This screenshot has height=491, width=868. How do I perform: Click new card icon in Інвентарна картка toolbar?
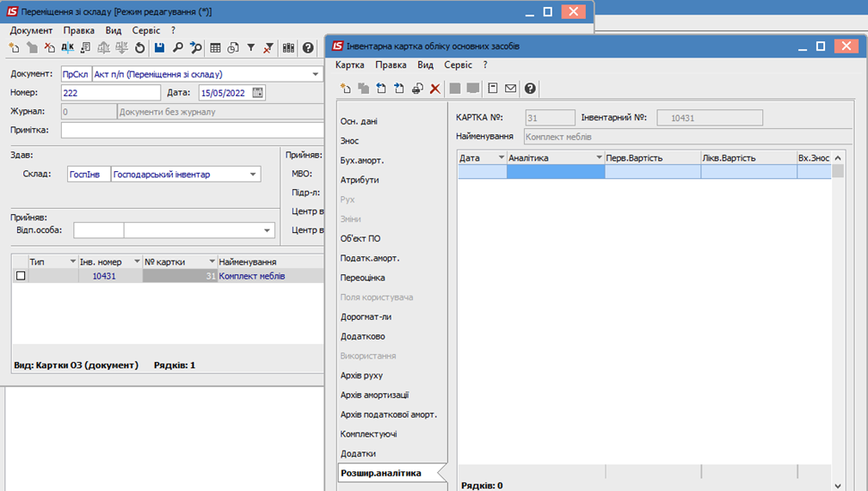346,89
